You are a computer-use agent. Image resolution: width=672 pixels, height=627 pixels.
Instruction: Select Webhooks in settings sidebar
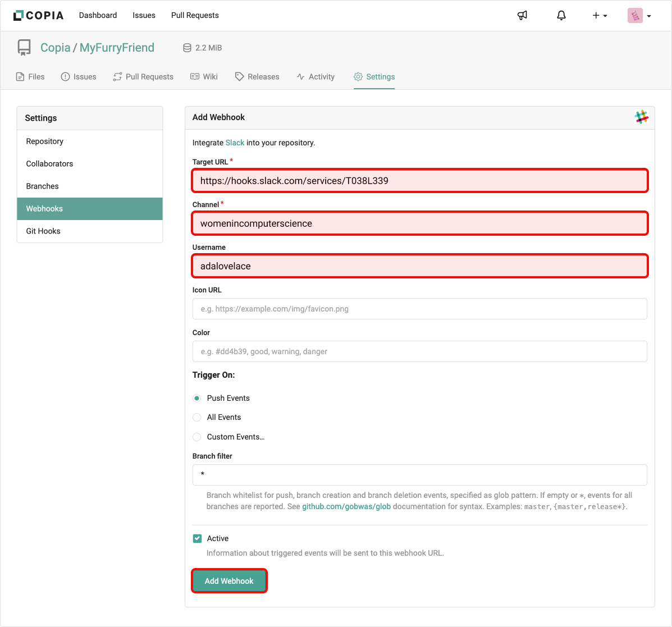point(90,209)
